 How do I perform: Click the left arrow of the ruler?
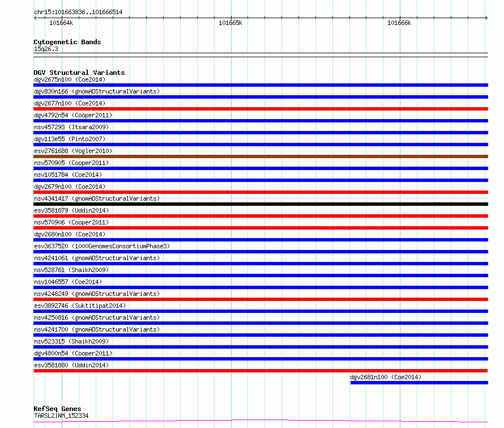tap(35, 18)
